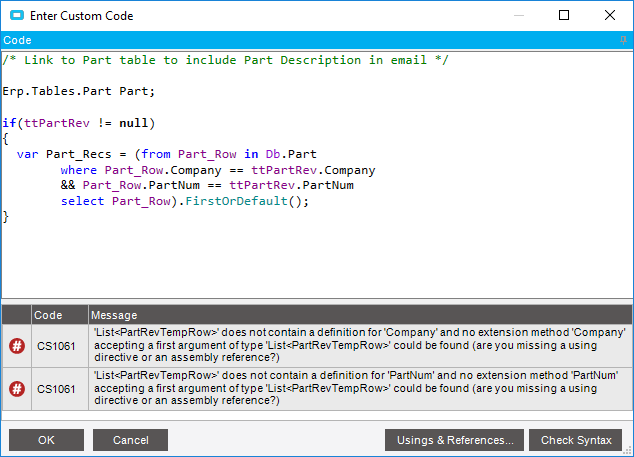Select the first error's 'Company' message

(x=359, y=346)
